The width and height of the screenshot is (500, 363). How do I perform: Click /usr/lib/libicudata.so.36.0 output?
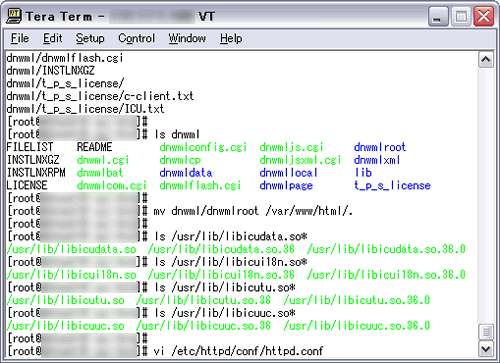pos(386,249)
